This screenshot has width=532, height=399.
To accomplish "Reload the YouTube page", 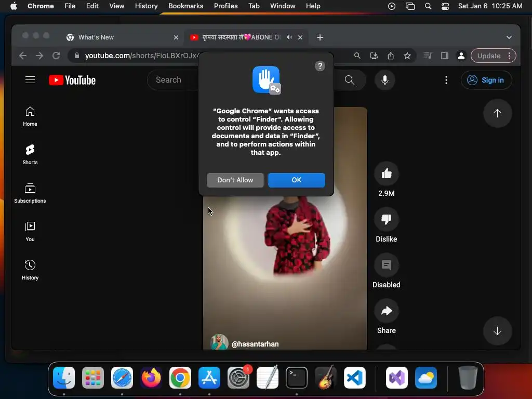I will click(56, 56).
